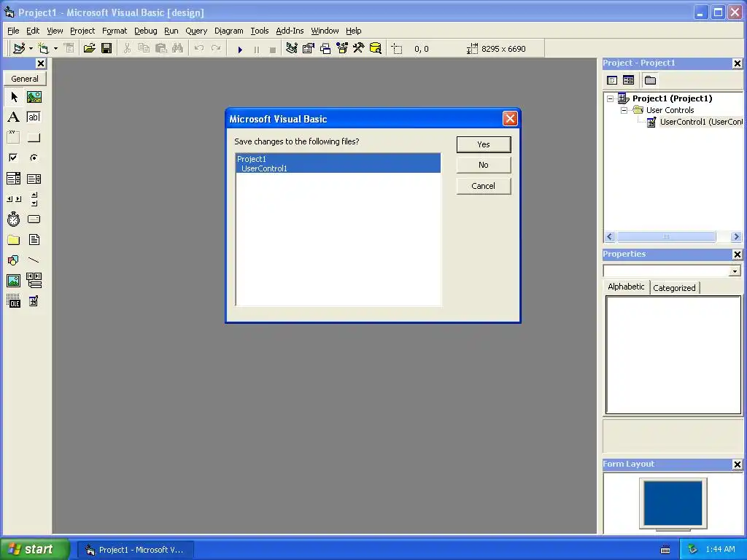
Task: Select the vertical scroll bar tool
Action: point(34,199)
